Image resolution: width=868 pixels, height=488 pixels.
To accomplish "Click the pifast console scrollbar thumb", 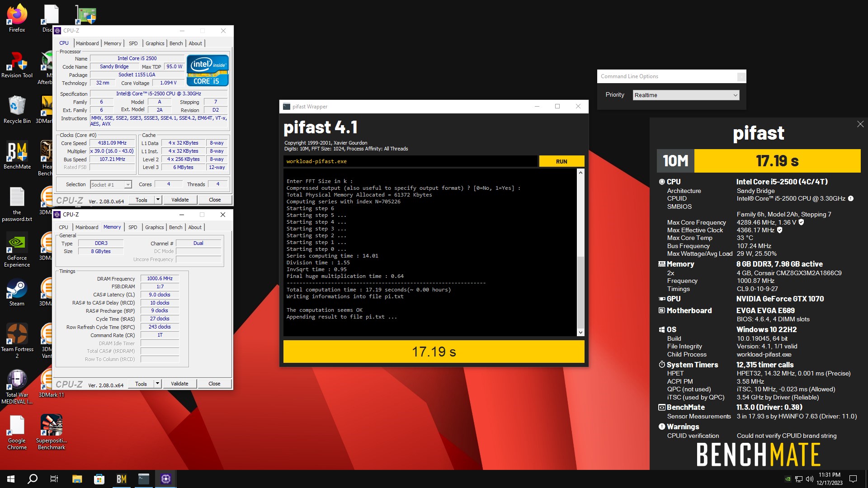I will (x=580, y=292).
